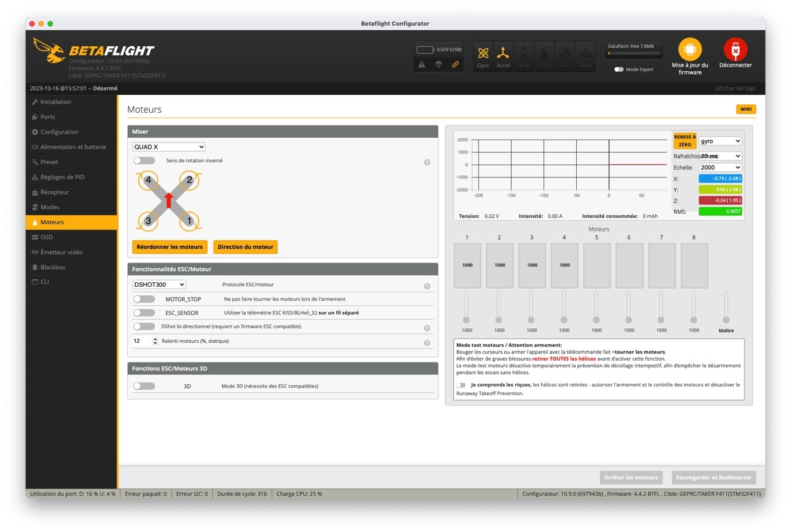Viewport: 791px width, 532px height.
Task: Enable 3D mode switch
Action: (144, 386)
